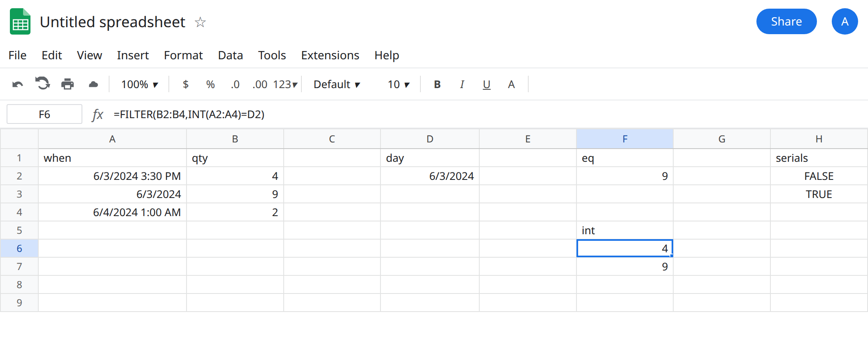Print the spreadsheet with printer icon
Screen dimensions: 868x354
(68, 84)
